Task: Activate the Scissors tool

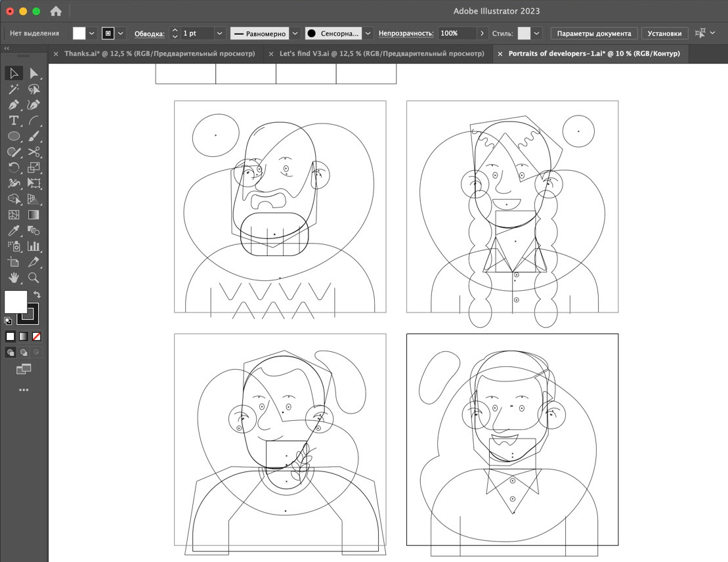Action: pyautogui.click(x=34, y=152)
